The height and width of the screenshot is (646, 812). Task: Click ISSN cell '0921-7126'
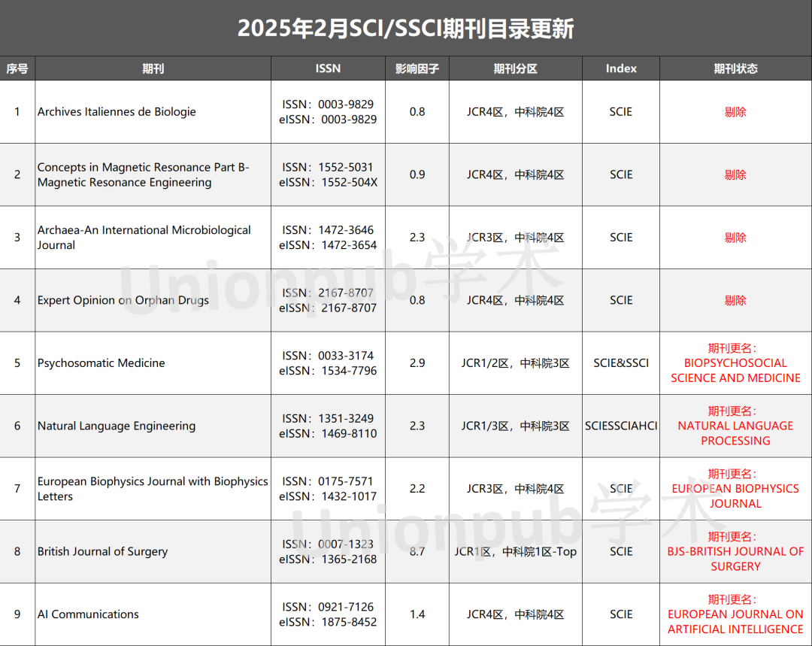[328, 614]
